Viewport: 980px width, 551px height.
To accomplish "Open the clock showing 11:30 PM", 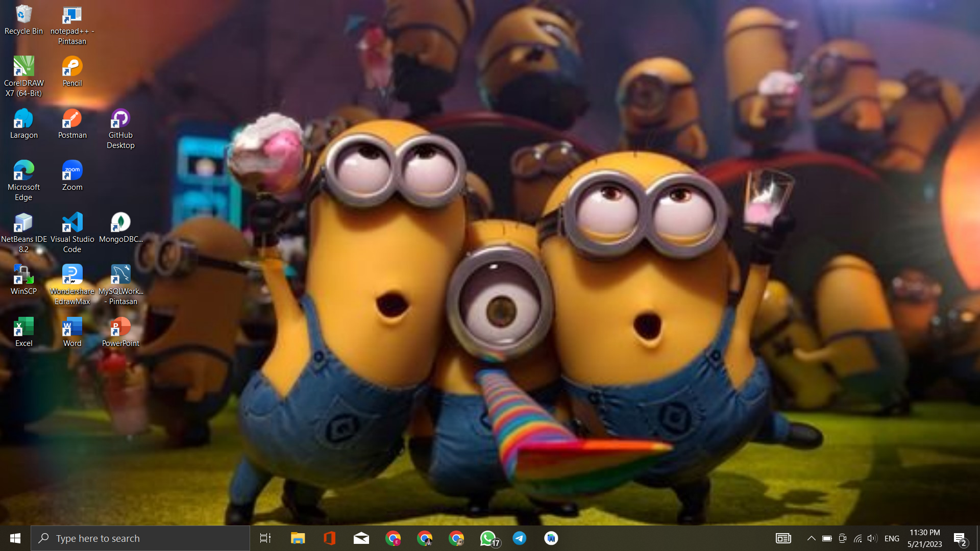I will [925, 538].
